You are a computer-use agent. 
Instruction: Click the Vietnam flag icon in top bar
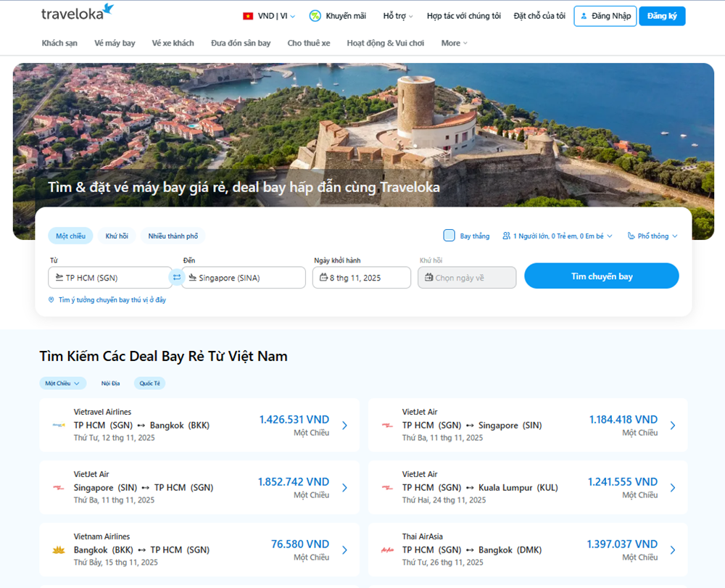[246, 15]
